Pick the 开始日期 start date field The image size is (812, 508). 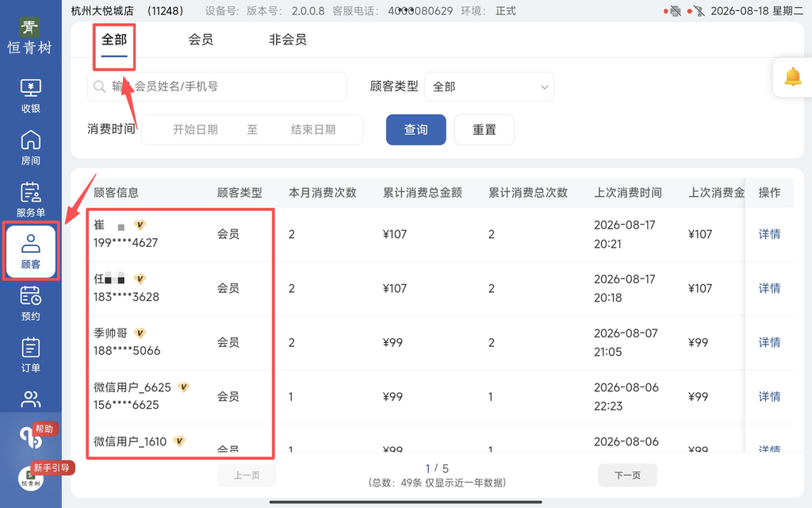[195, 129]
